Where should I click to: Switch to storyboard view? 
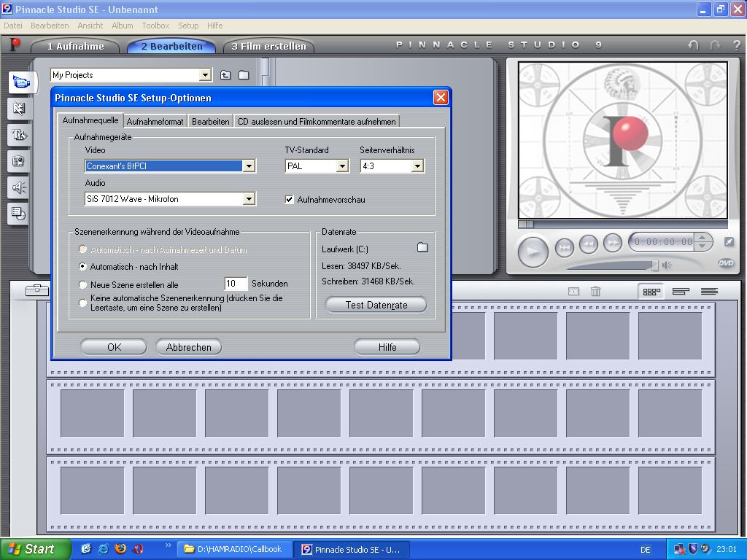[x=651, y=292]
